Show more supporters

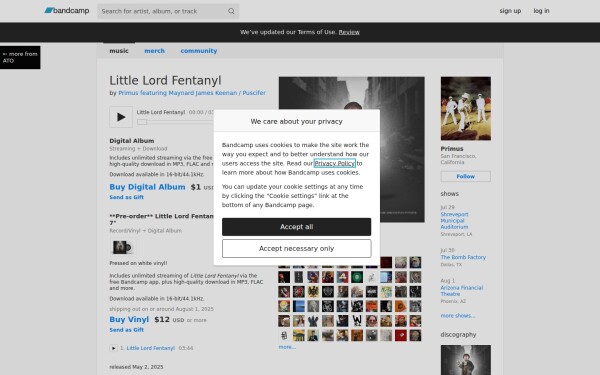(287, 347)
